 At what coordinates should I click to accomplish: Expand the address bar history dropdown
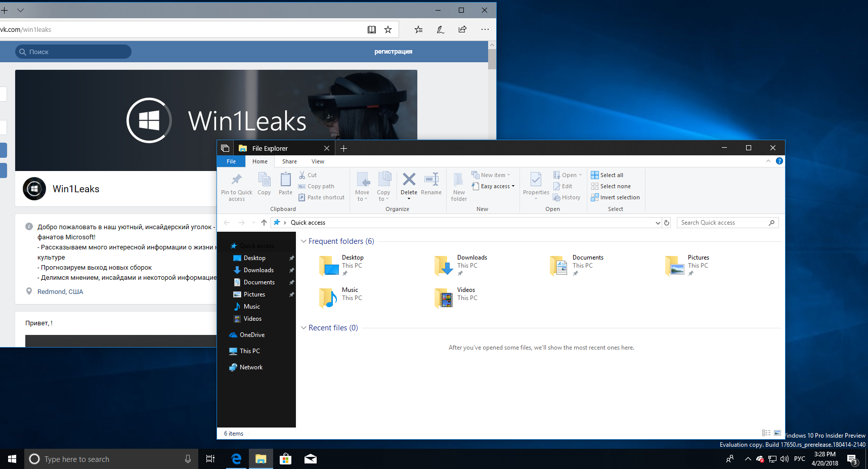pos(658,223)
